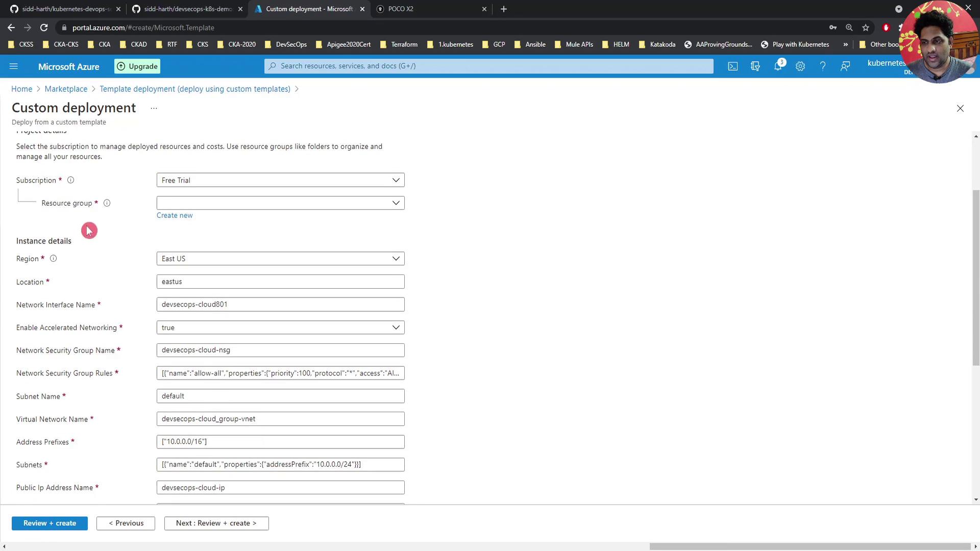The height and width of the screenshot is (551, 980).
Task: Click the Network Interface Name field
Action: pos(280,305)
